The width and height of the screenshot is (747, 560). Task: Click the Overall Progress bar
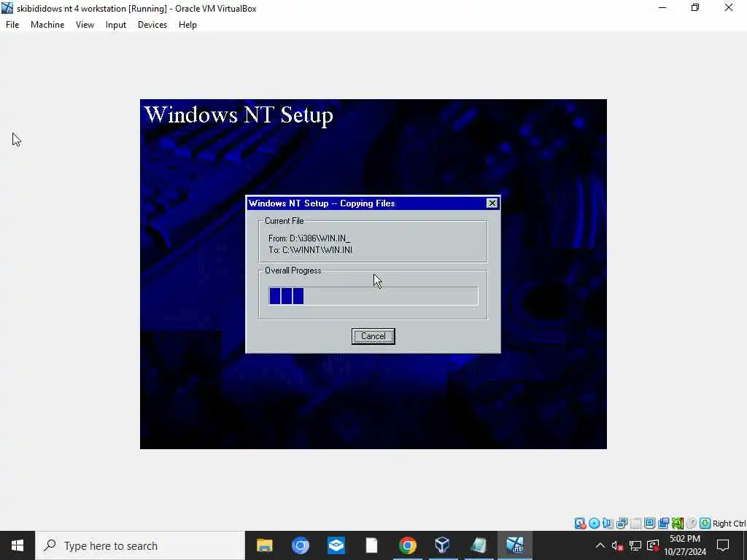pos(373,296)
